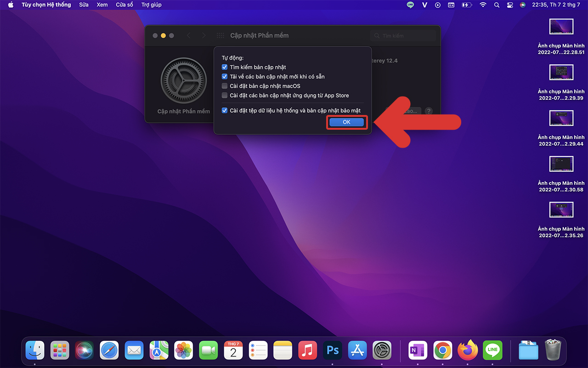Screen dimensions: 588x368
Task: Open the Trash in the Dock
Action: tap(553, 350)
